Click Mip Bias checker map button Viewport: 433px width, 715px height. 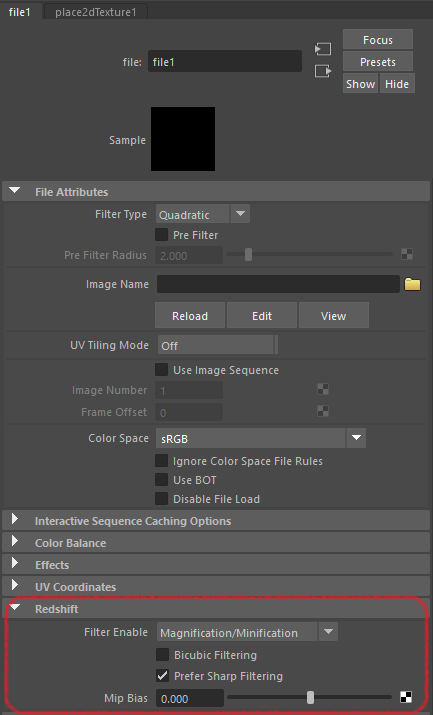coord(406,697)
